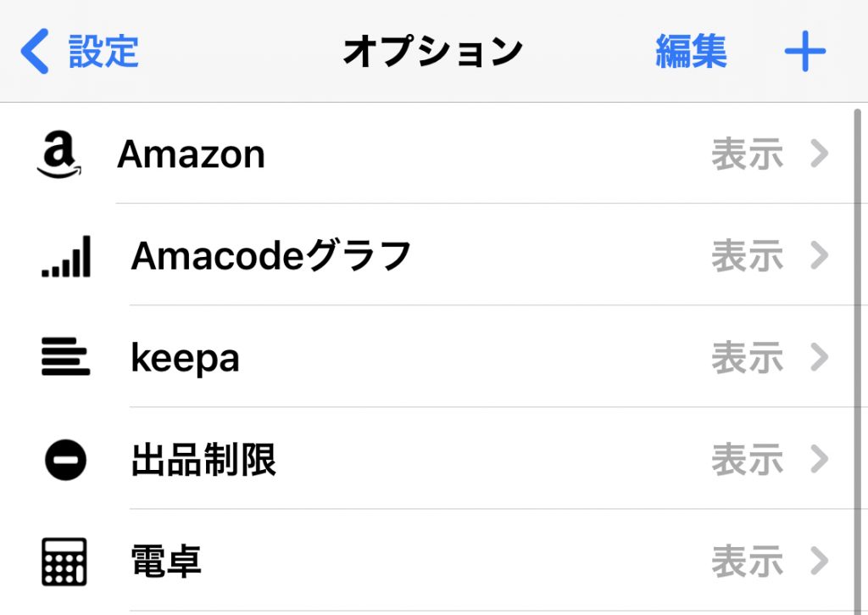Expand the Amazon row chevron
Screen dimensions: 868x615
[819, 154]
